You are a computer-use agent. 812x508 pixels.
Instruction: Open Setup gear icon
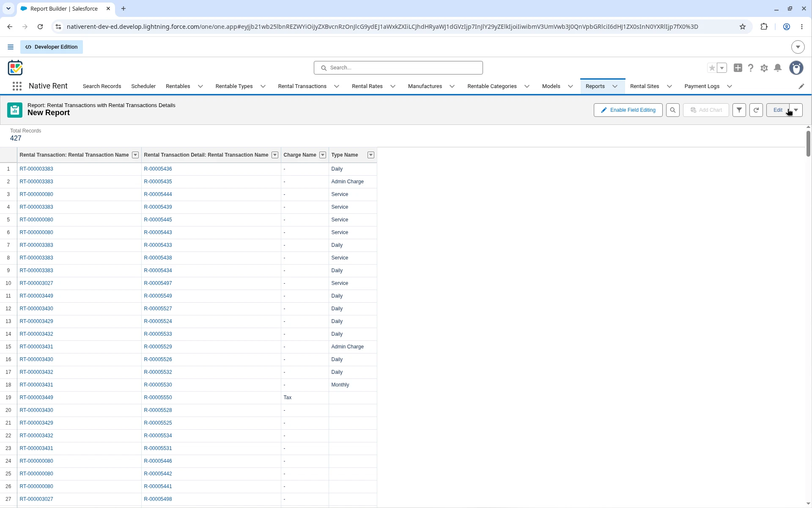tap(764, 68)
